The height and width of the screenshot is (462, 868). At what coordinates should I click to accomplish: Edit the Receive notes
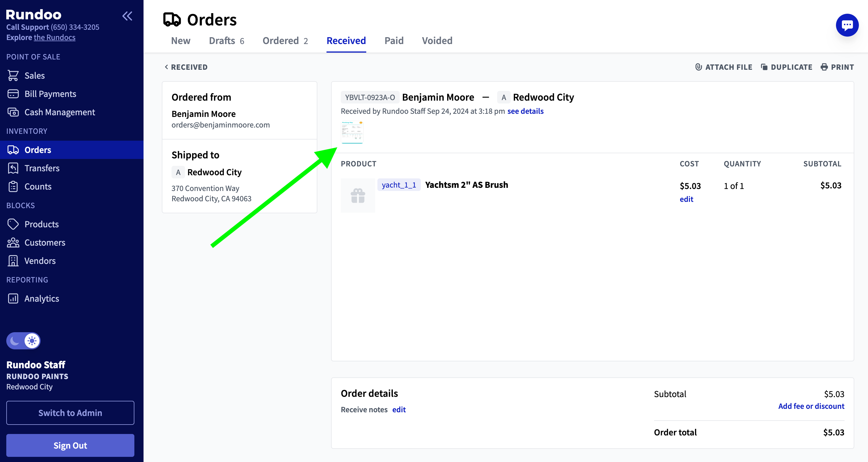(399, 409)
